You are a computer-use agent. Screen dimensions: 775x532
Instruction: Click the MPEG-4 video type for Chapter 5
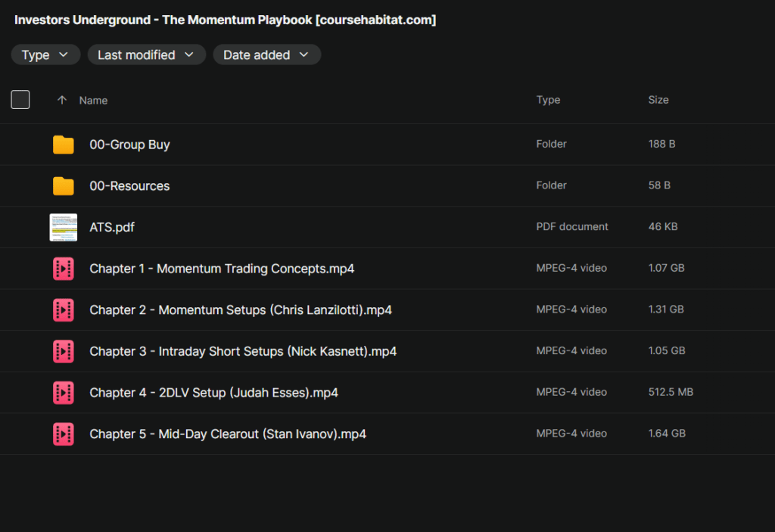[x=571, y=434]
